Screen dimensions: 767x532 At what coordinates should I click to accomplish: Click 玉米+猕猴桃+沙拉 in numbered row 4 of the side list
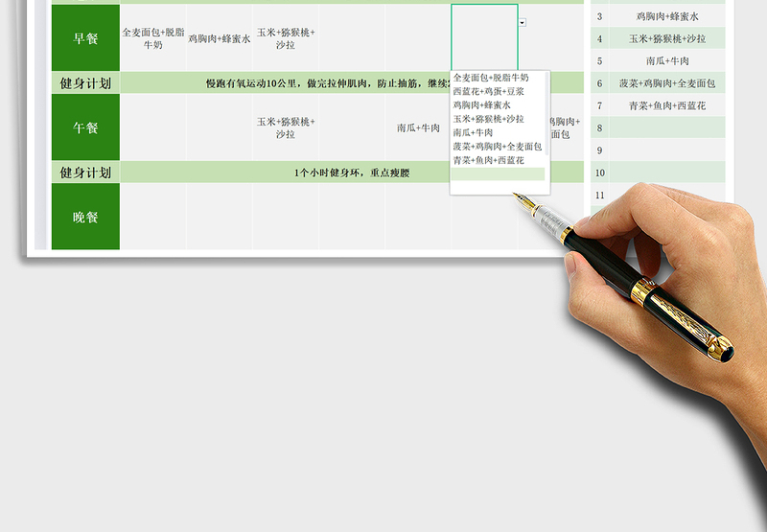tap(667, 38)
